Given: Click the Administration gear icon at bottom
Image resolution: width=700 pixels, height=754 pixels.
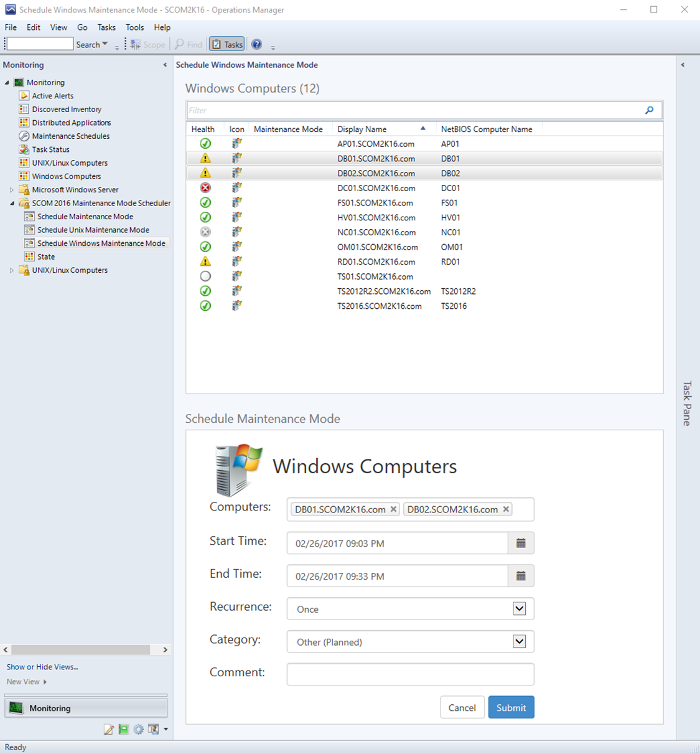Looking at the screenshot, I should (x=138, y=729).
